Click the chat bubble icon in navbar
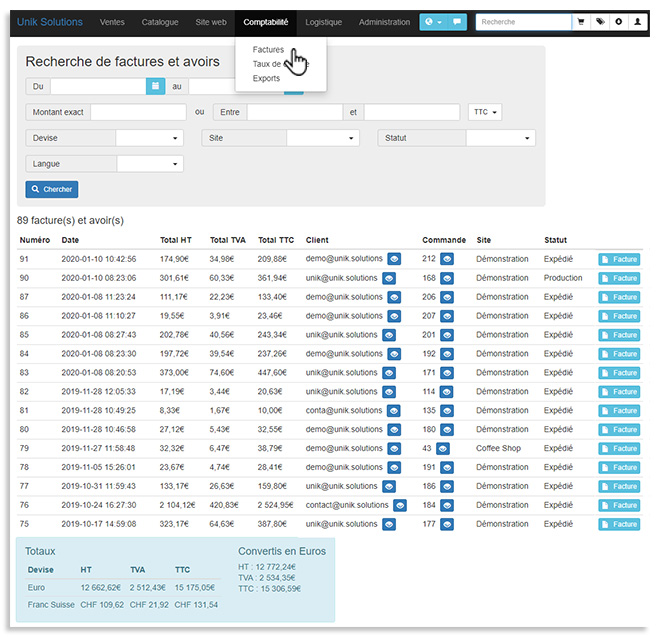The image size is (660, 637). [457, 21]
